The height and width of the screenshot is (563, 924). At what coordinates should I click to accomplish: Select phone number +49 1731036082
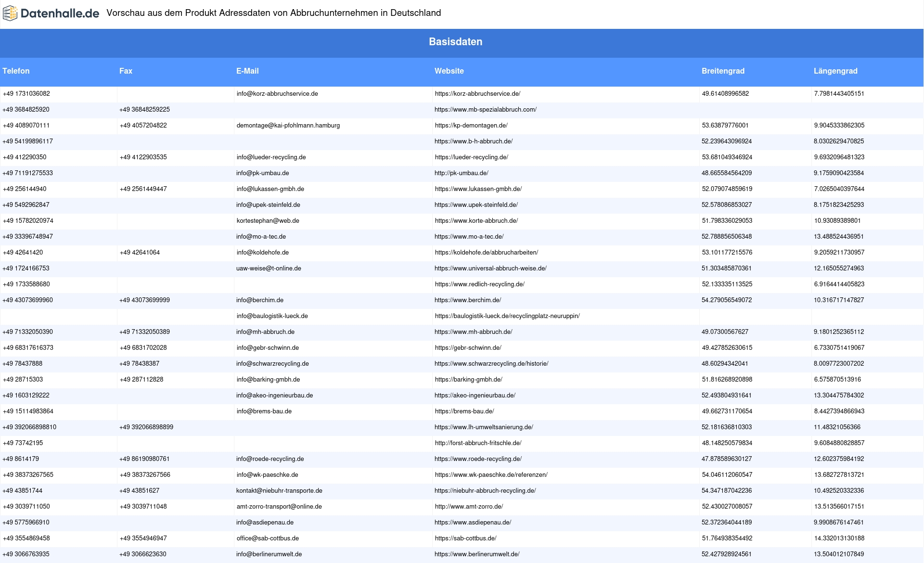tap(26, 94)
